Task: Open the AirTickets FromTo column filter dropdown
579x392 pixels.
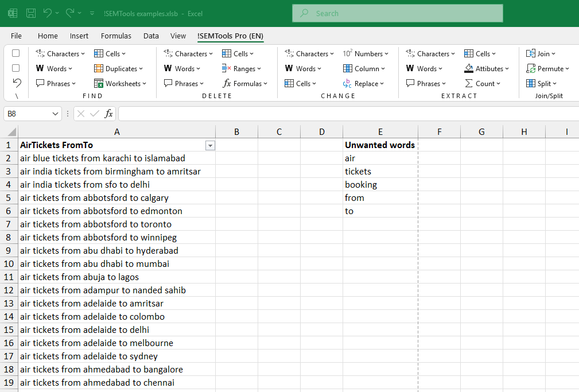Action: coord(210,145)
